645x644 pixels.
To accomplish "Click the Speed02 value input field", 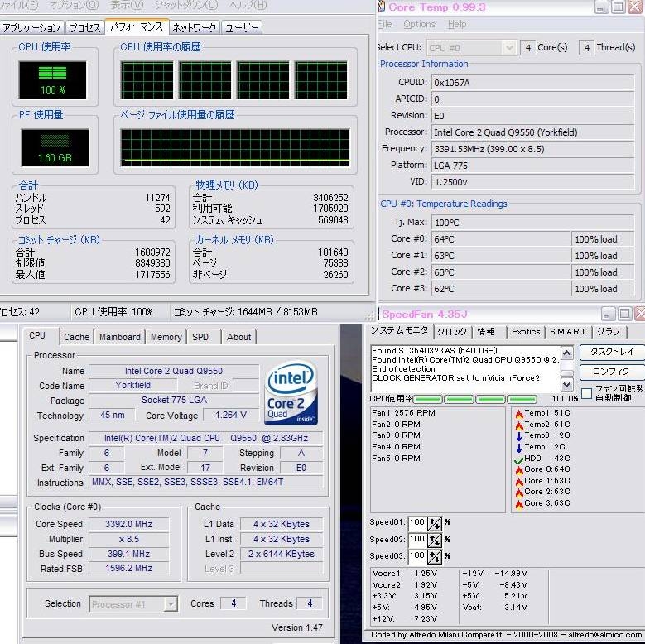I will tap(417, 540).
